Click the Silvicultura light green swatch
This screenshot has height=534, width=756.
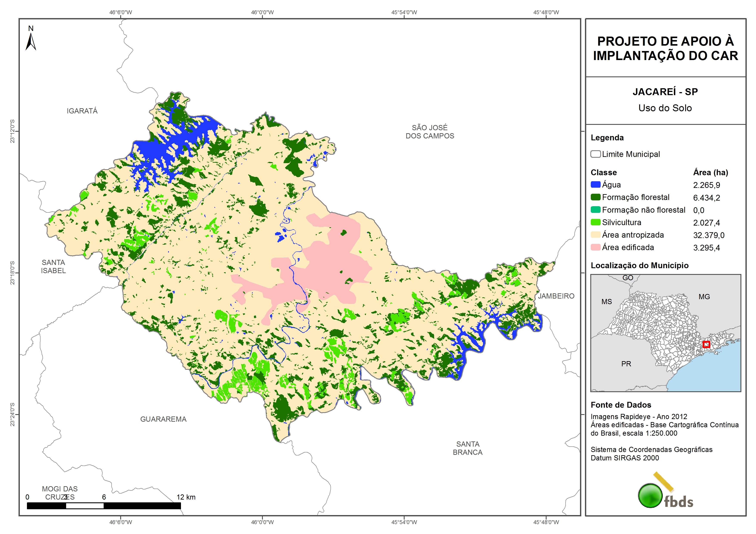point(595,222)
